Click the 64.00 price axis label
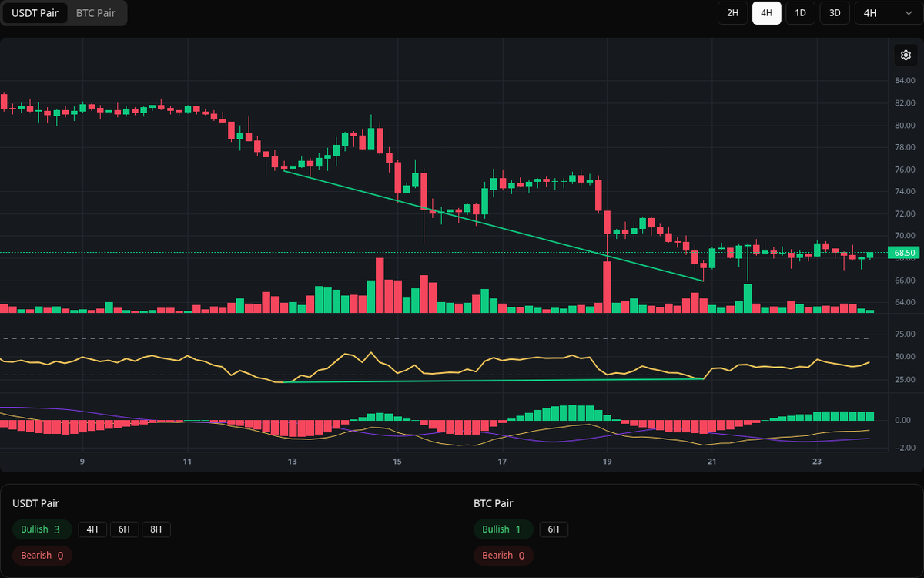 click(x=904, y=302)
